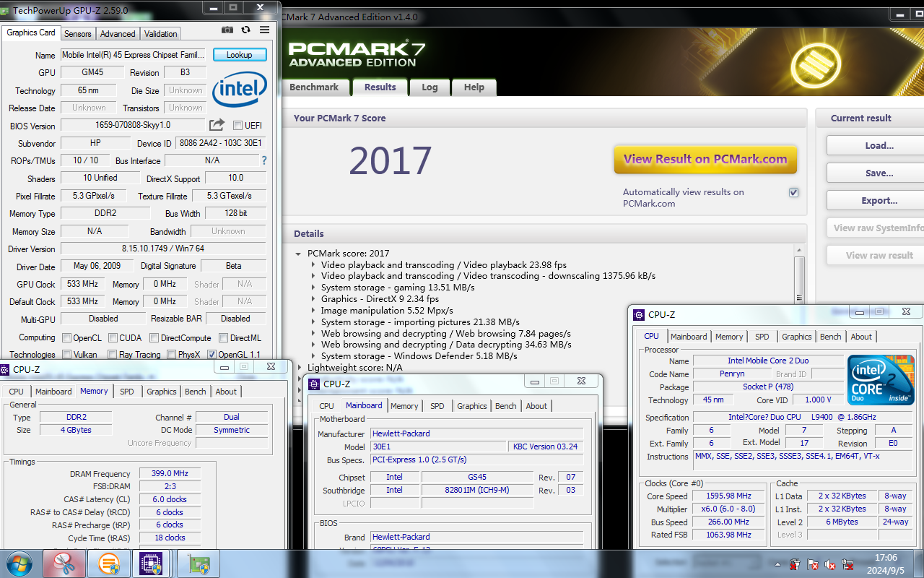Click the Load... button

(879, 146)
